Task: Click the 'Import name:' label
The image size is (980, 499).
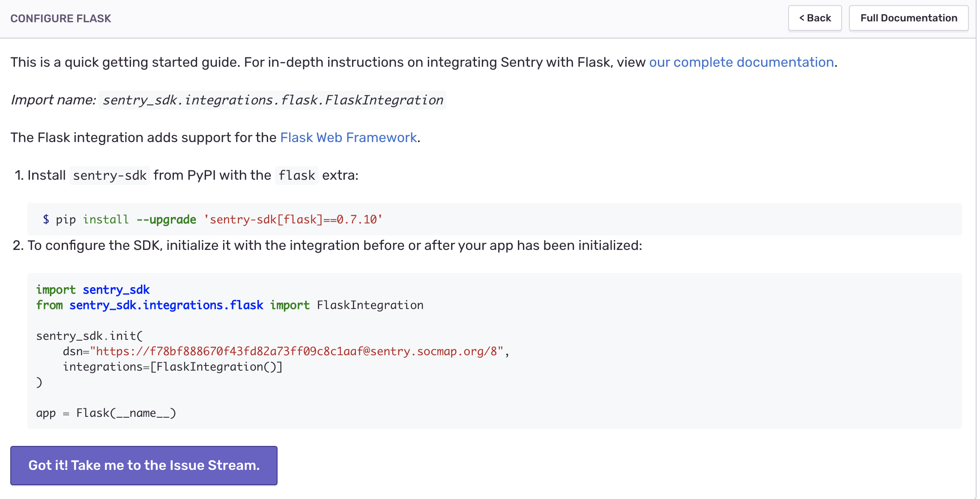Action: [53, 100]
